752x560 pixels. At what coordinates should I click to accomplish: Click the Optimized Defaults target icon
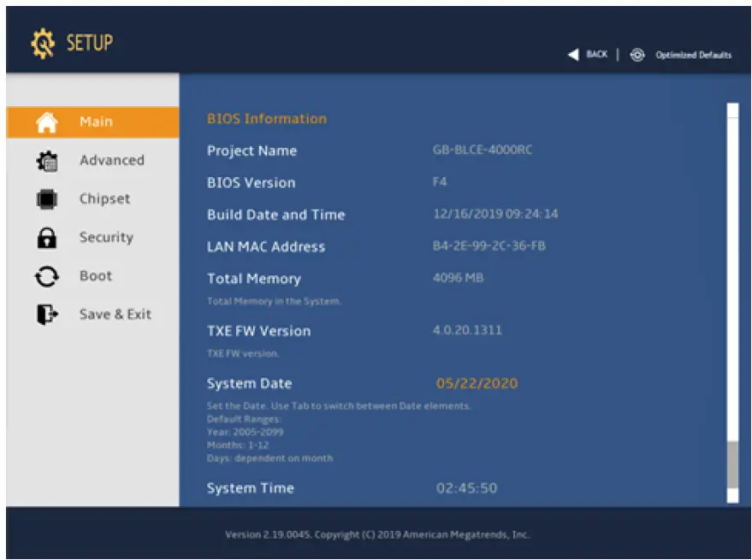click(x=637, y=55)
